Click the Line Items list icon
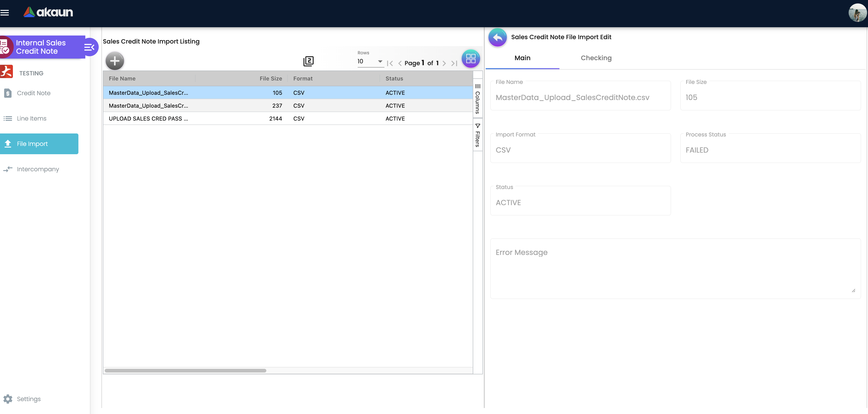The image size is (868, 414). 8,118
